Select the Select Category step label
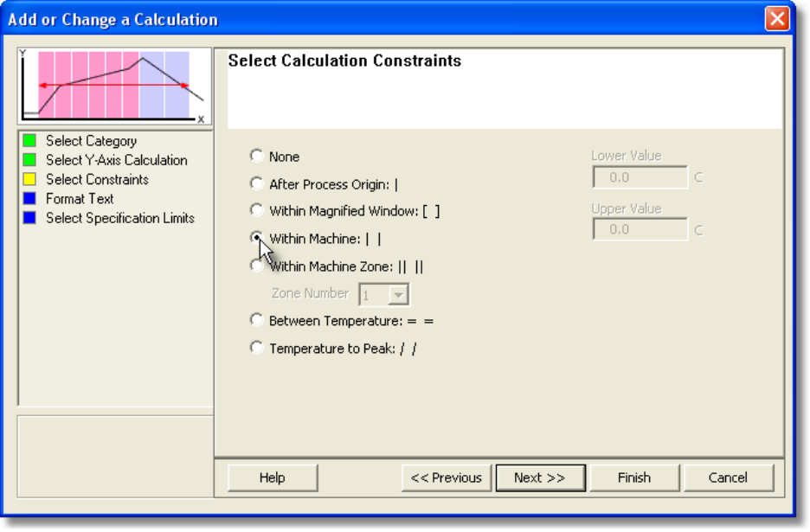The height and width of the screenshot is (532, 810). (x=92, y=141)
